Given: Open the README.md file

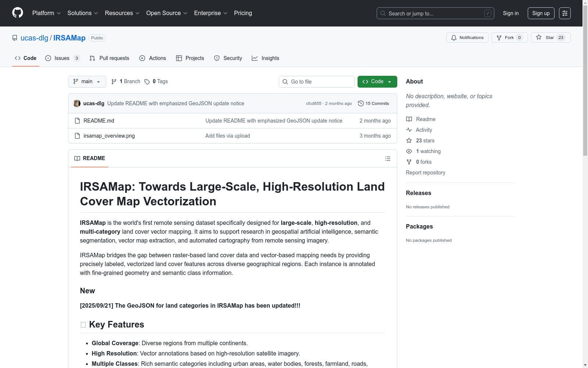Looking at the screenshot, I should (99, 121).
